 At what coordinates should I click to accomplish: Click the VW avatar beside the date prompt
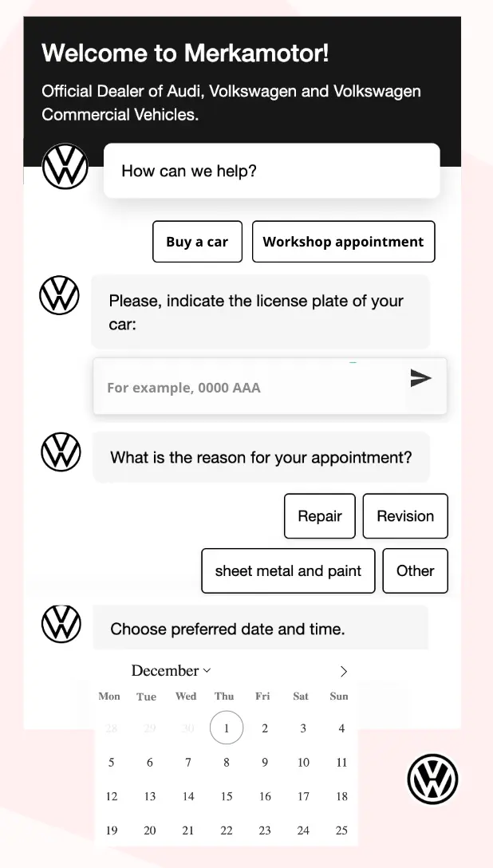tap(61, 624)
